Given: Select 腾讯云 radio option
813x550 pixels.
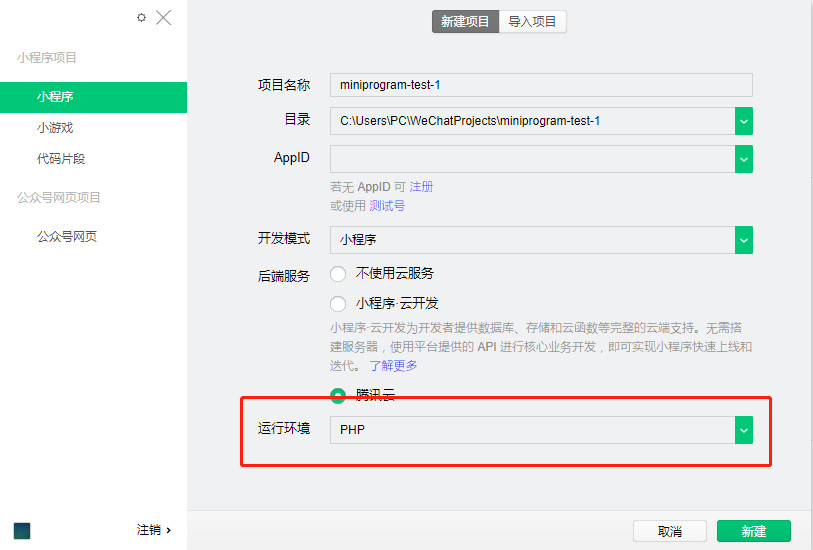Looking at the screenshot, I should click(338, 395).
